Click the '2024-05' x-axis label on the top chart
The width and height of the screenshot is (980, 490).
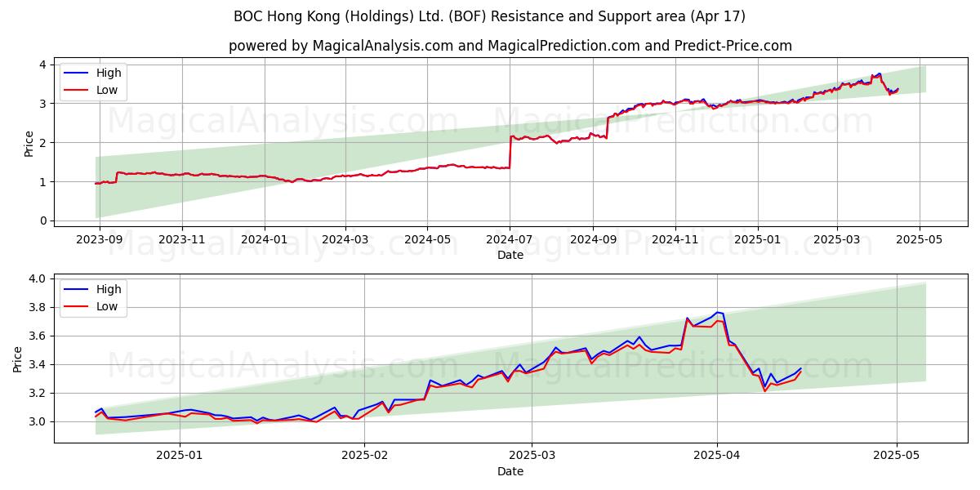pyautogui.click(x=427, y=241)
